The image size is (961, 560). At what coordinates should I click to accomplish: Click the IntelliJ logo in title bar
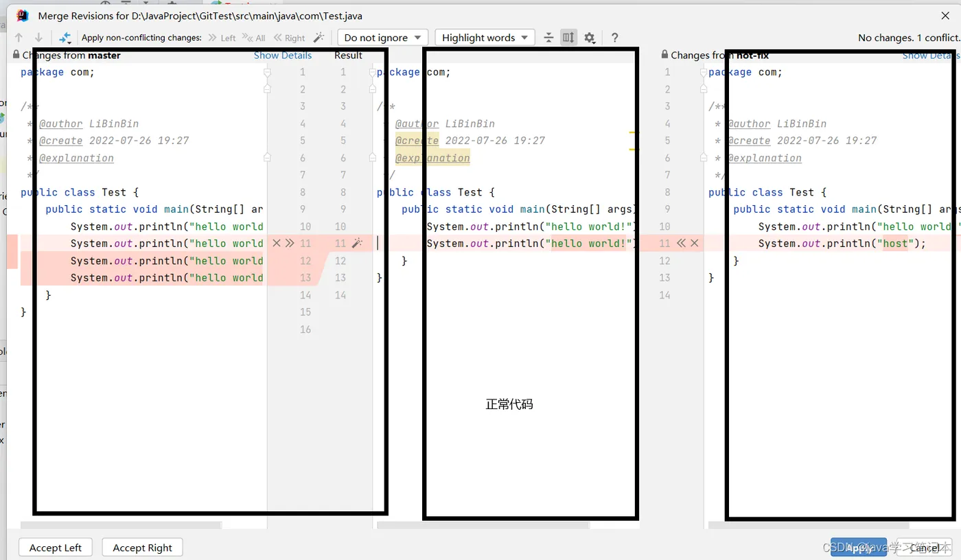(23, 15)
